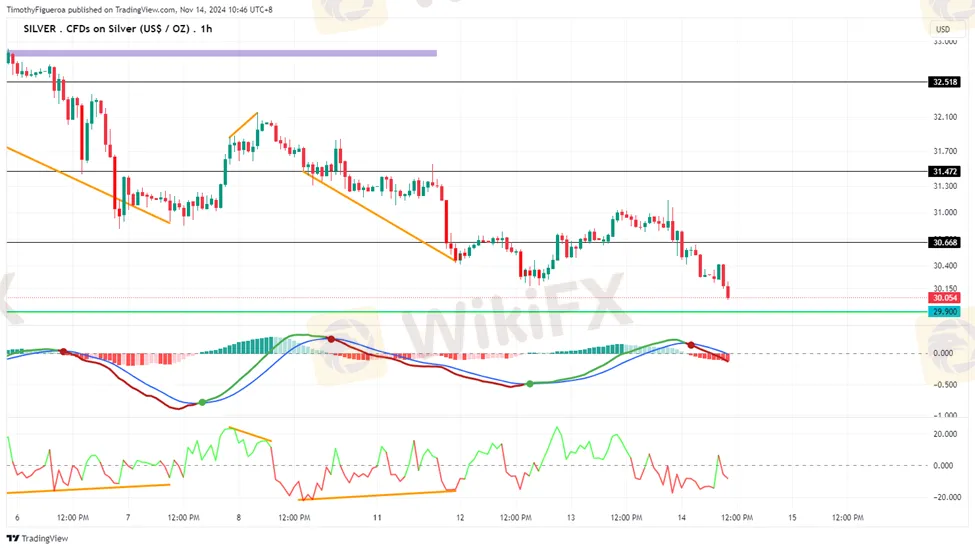Screen dimensions: 975x550
Task: Click the red dot on MACD near 11
Action: (331, 339)
